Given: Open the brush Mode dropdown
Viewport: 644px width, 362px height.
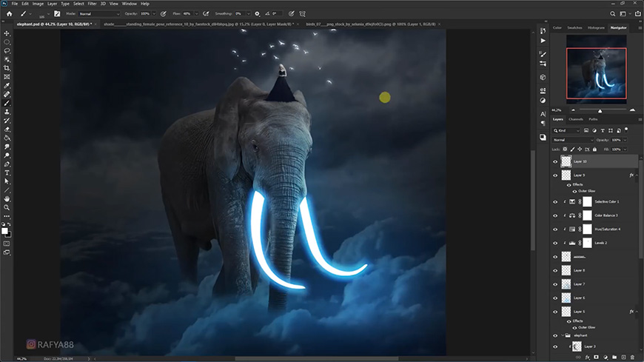Looking at the screenshot, I should 99,13.
